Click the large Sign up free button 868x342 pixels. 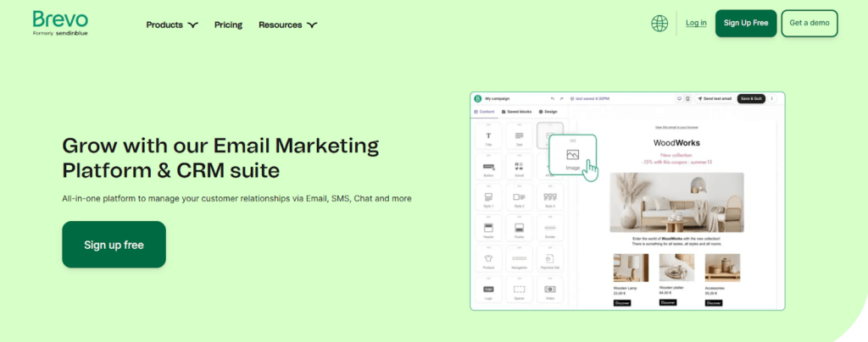pos(114,245)
